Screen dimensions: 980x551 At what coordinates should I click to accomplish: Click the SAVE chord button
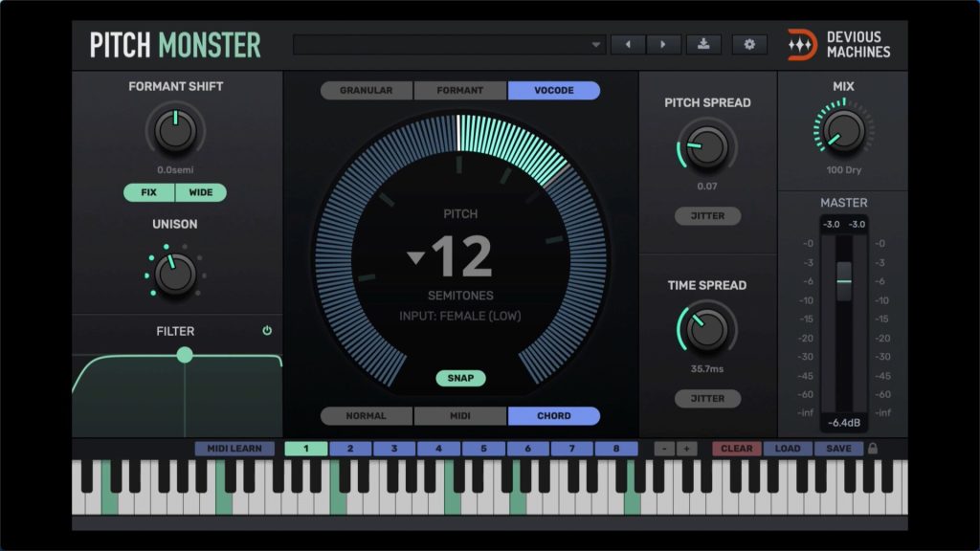pos(838,449)
